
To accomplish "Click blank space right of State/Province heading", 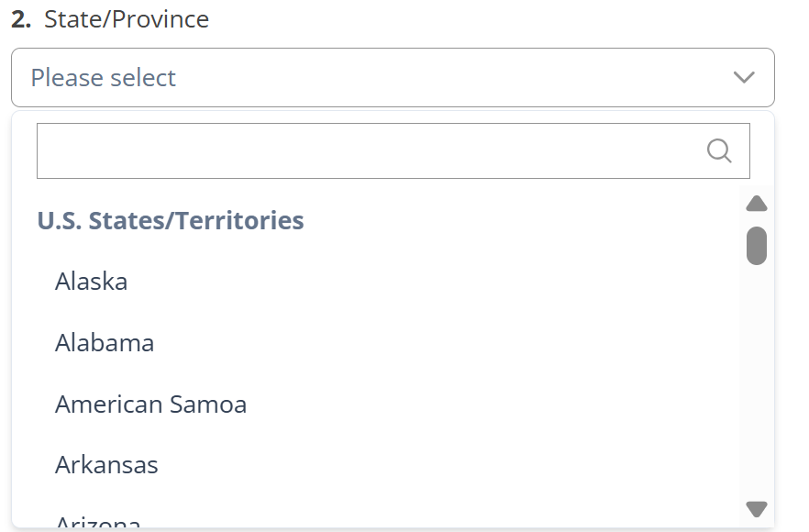I will pos(490,19).
